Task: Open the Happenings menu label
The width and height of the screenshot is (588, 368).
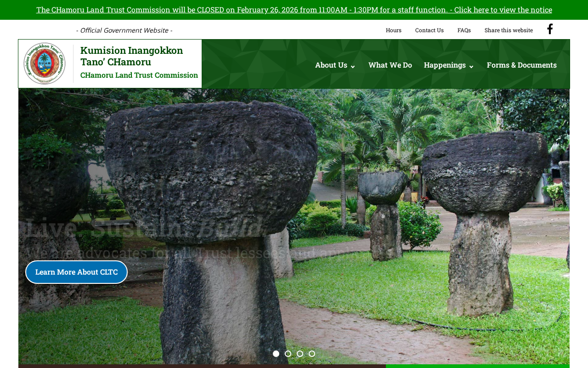Action: [x=445, y=65]
